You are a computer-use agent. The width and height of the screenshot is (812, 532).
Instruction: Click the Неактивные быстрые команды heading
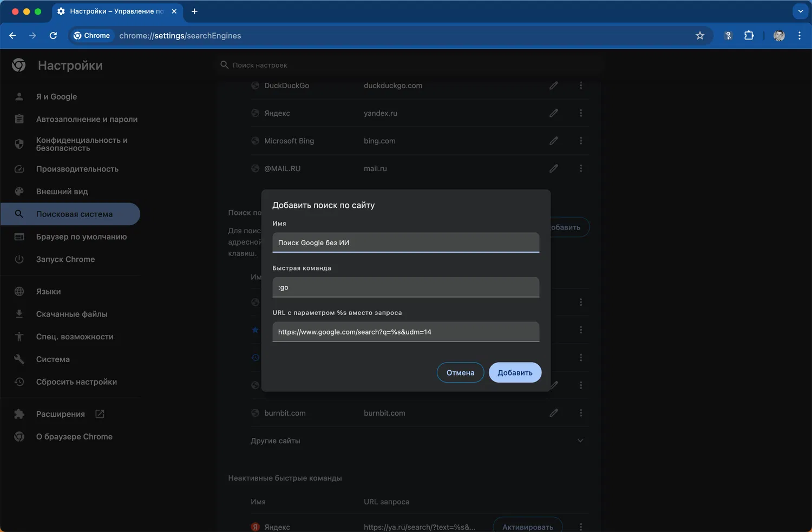[285, 478]
